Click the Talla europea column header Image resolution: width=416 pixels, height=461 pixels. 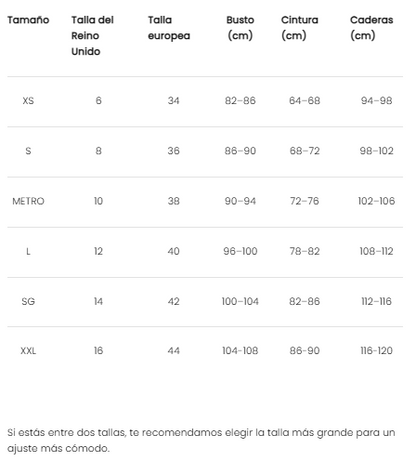(169, 28)
